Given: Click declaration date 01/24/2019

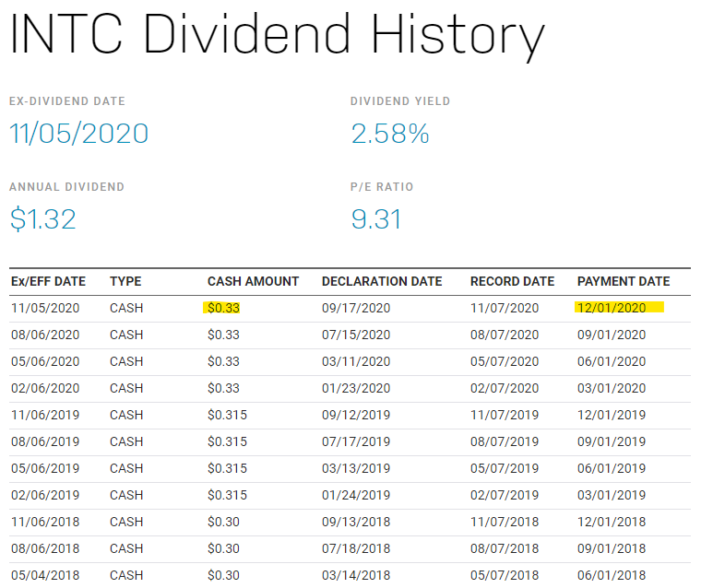Looking at the screenshot, I should point(356,495).
